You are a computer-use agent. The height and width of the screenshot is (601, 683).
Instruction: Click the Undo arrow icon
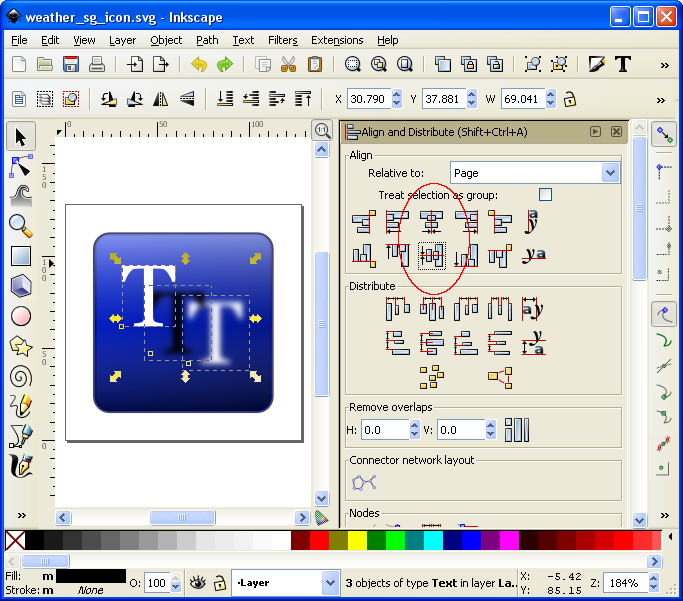[x=199, y=64]
